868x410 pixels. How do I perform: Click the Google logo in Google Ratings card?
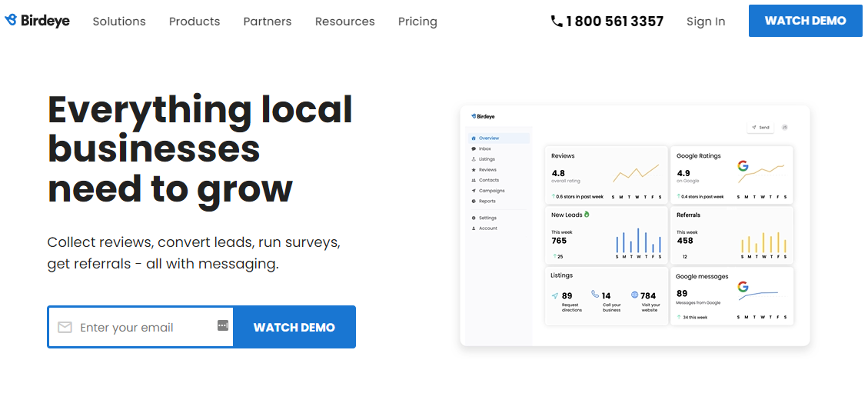click(x=743, y=165)
